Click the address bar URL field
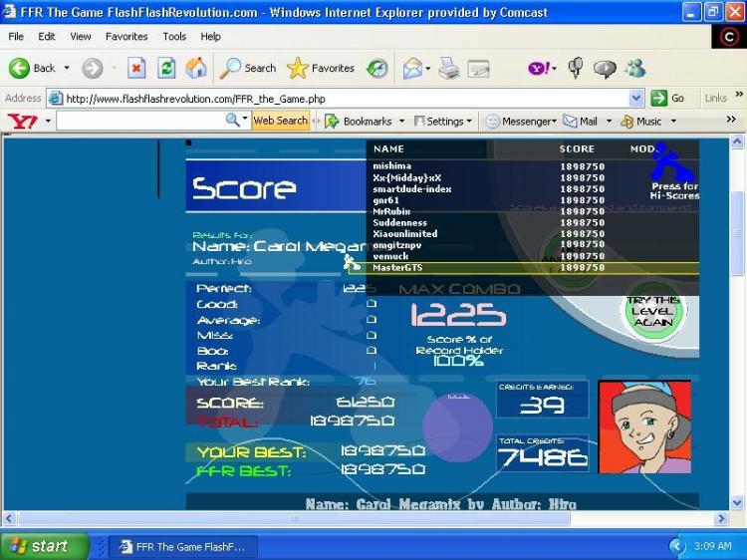 click(347, 99)
